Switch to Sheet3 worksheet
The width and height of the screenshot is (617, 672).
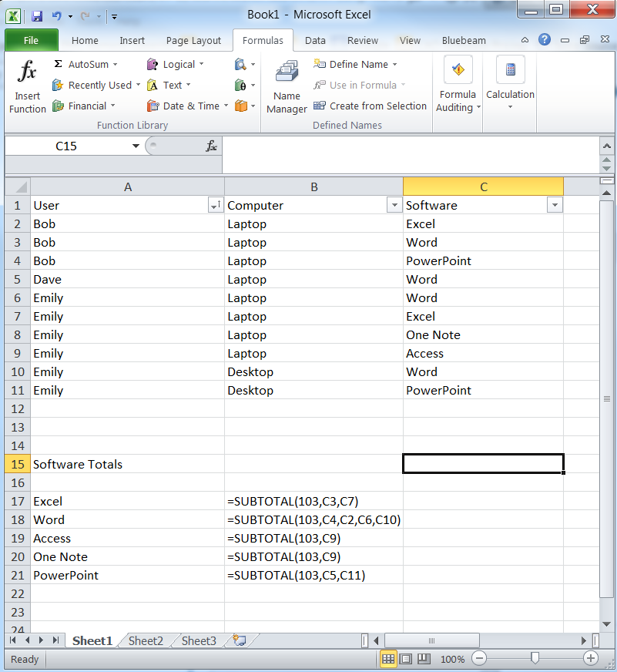[199, 640]
